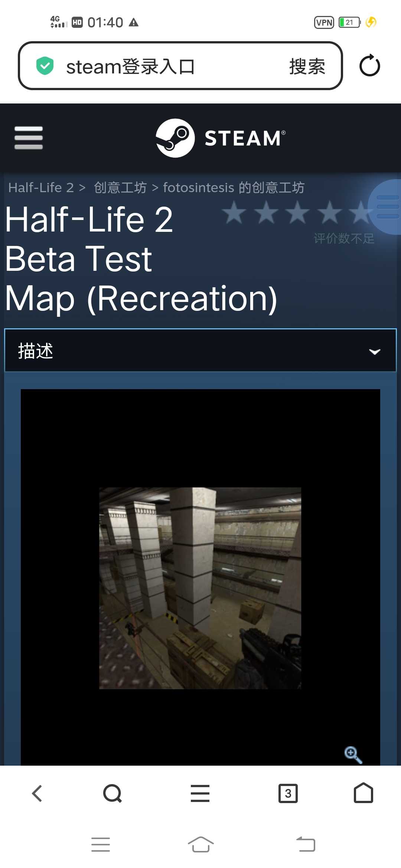The width and height of the screenshot is (401, 868).
Task: Open the Half-Life 2 map screenshot
Action: [200, 588]
